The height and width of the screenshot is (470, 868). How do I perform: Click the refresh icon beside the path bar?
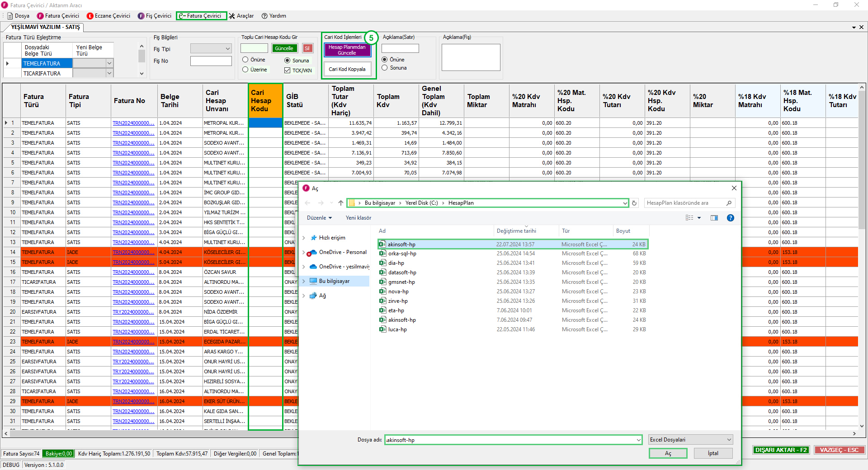[634, 203]
